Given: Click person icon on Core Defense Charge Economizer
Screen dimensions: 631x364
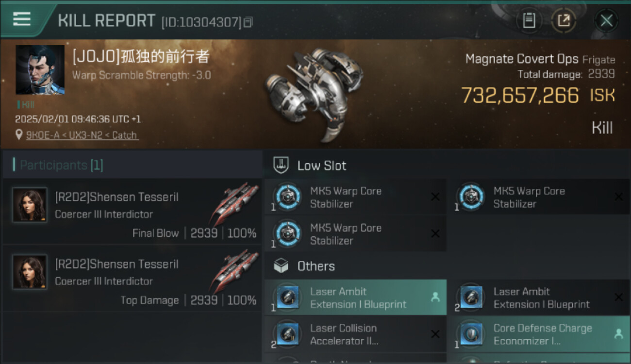Looking at the screenshot, I should coord(618,334).
